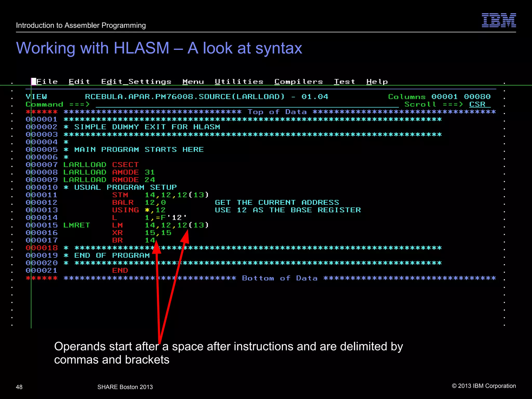The width and height of the screenshot is (532, 399).
Task: Click USE 12 AS THE BASE REGISTER remark
Action: 288,210
